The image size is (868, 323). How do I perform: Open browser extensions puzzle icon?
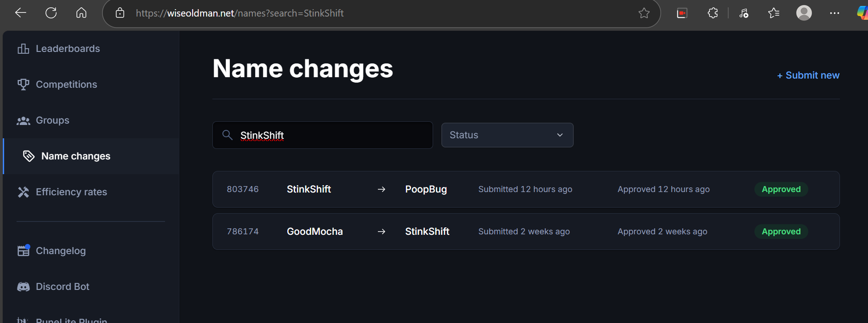[x=713, y=13]
